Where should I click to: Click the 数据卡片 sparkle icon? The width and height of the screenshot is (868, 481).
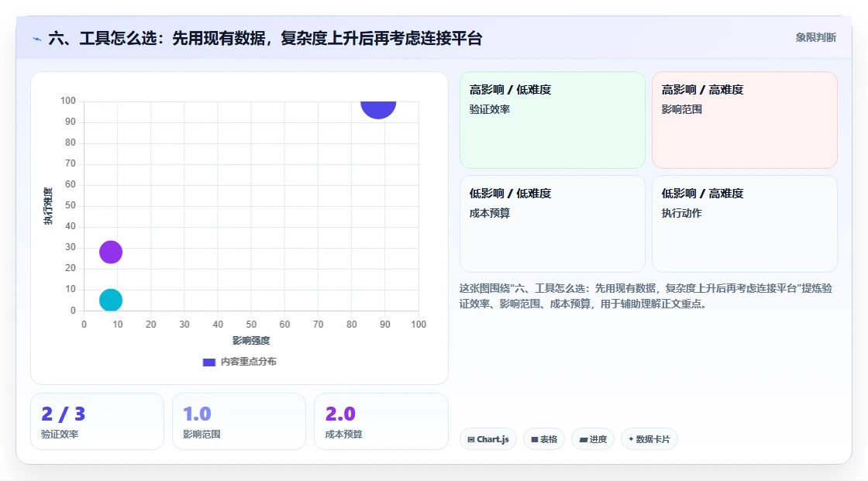(631, 439)
